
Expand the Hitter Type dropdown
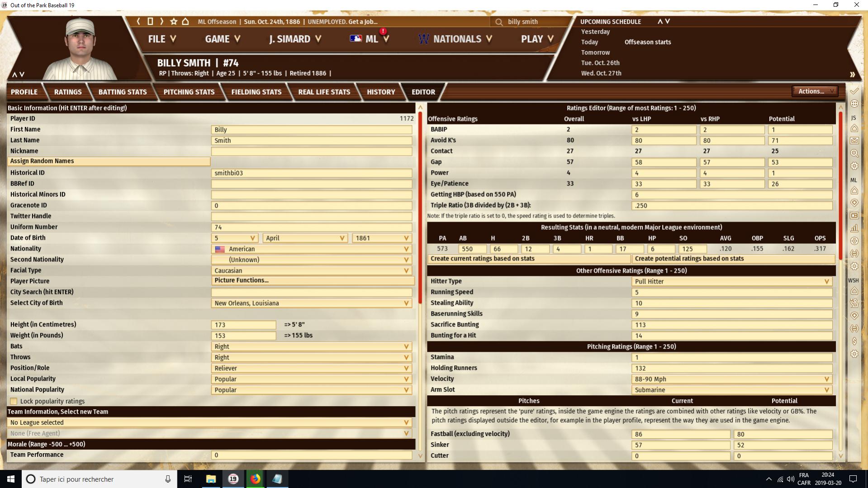(x=732, y=281)
